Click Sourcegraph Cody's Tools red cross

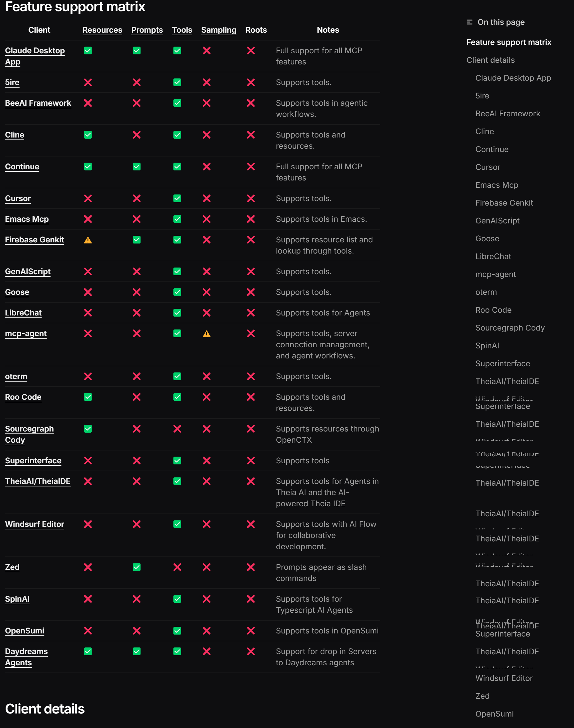coord(177,429)
